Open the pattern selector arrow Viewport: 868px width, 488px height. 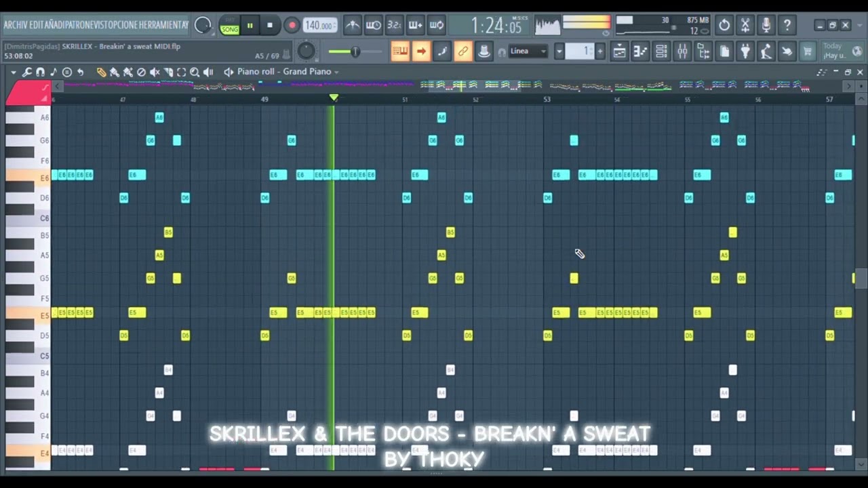coord(559,51)
